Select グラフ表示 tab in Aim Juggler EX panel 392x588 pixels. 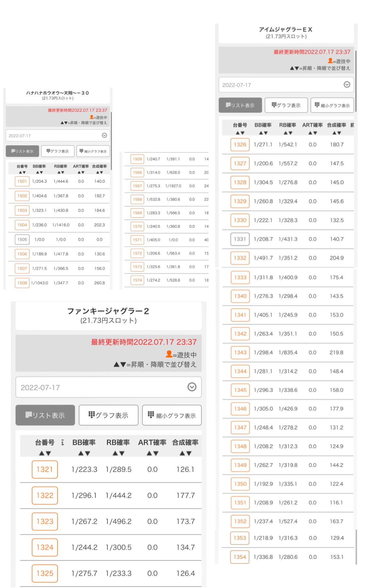pos(286,105)
